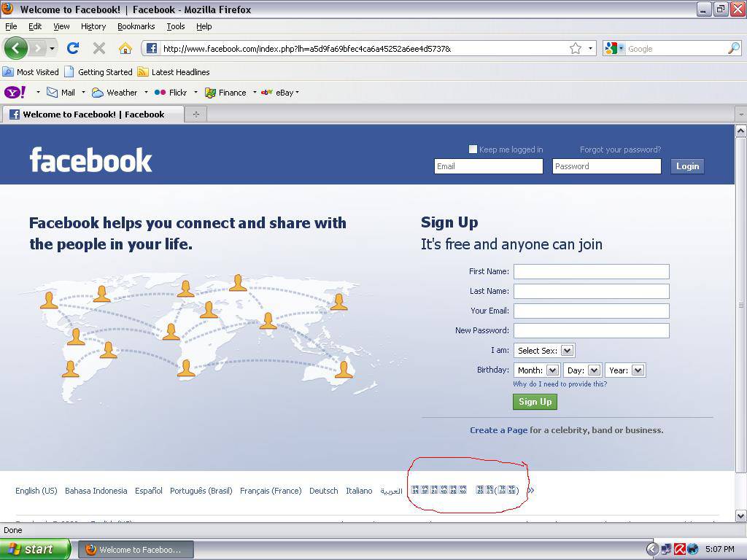Open Most Visited bookmarks folder
747x560 pixels.
click(x=31, y=72)
